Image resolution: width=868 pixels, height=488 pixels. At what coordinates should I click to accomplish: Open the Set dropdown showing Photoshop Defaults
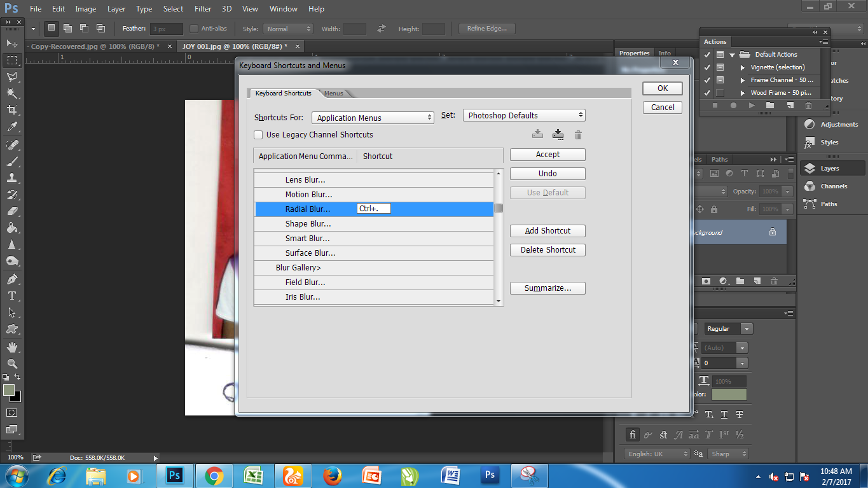(x=524, y=115)
